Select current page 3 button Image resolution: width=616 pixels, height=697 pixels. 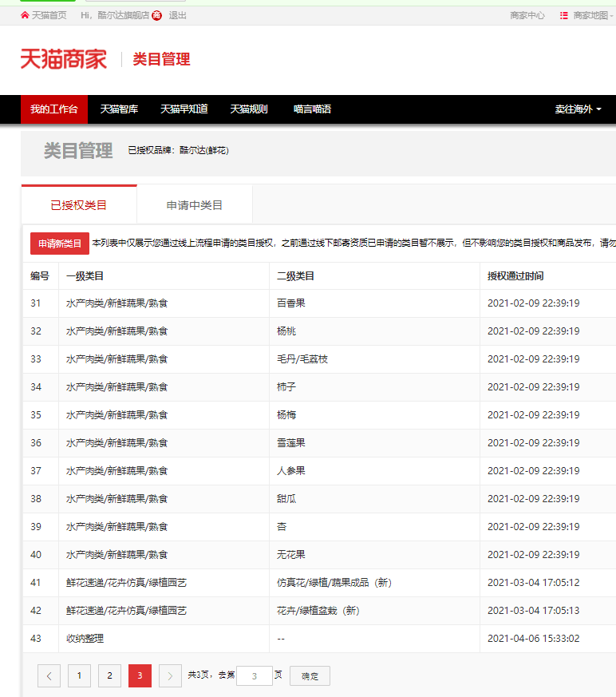click(x=140, y=675)
